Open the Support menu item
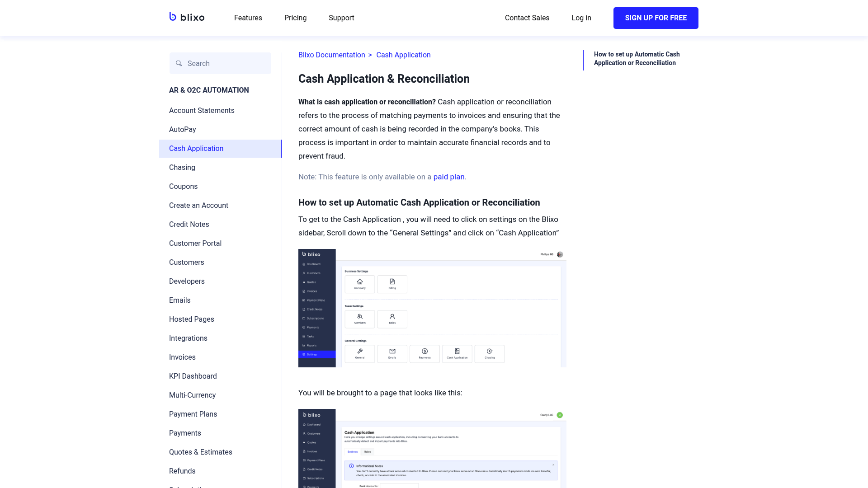Screen dimensions: 868x488 click(341, 18)
